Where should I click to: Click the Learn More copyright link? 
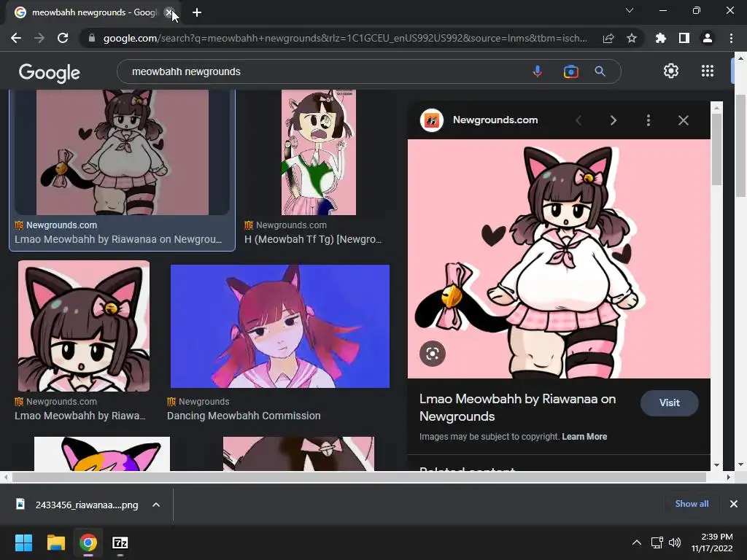(584, 437)
